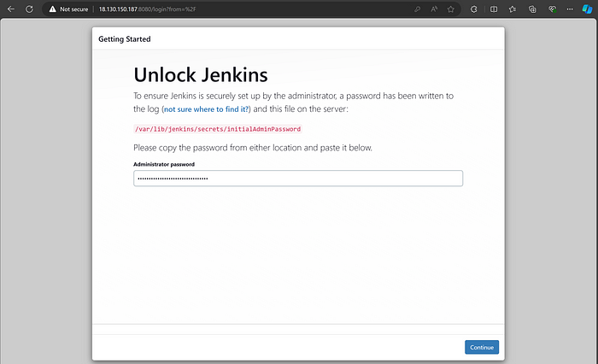Add this page to favorites with star
The width and height of the screenshot is (598, 364).
coord(451,9)
